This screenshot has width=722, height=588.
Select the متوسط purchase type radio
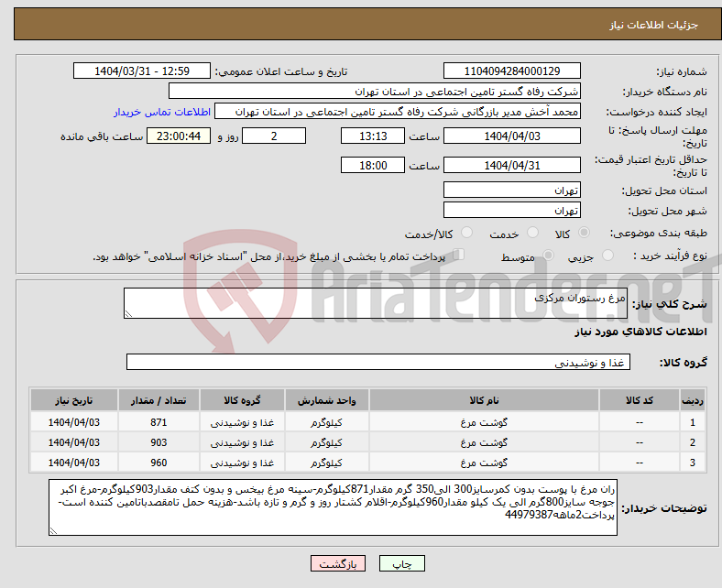(548, 256)
